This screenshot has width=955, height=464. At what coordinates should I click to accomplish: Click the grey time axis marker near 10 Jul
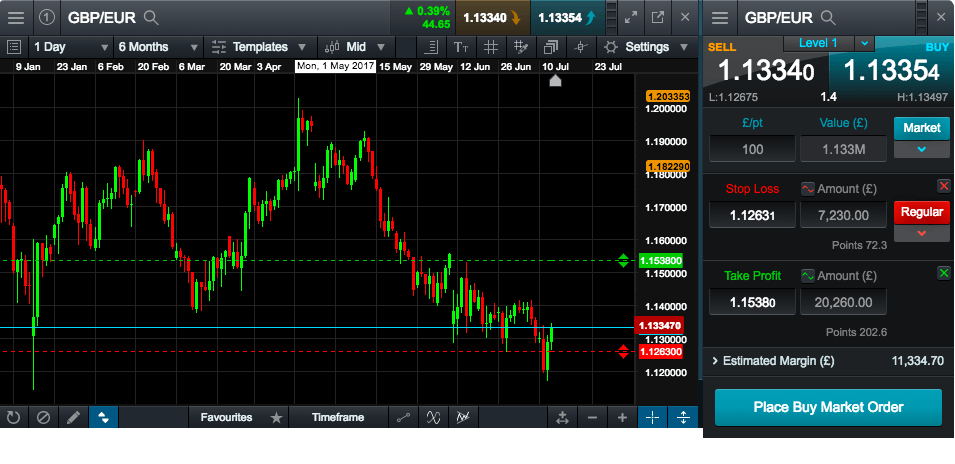pos(555,80)
